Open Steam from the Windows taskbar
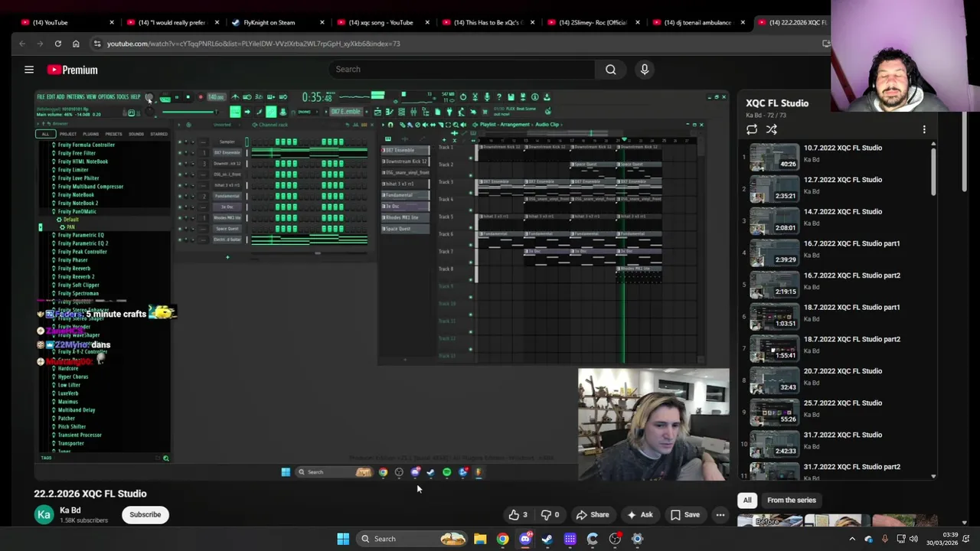 coord(547,539)
